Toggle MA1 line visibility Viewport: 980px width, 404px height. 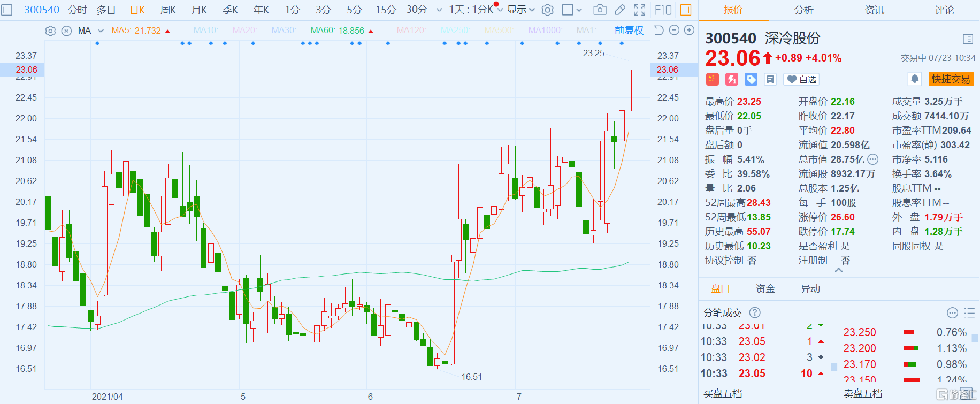click(586, 31)
